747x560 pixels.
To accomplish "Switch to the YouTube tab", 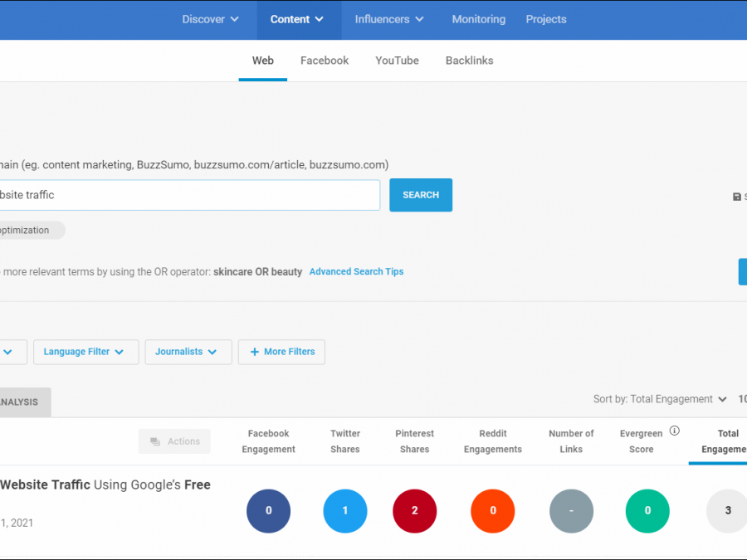I will click(x=397, y=61).
